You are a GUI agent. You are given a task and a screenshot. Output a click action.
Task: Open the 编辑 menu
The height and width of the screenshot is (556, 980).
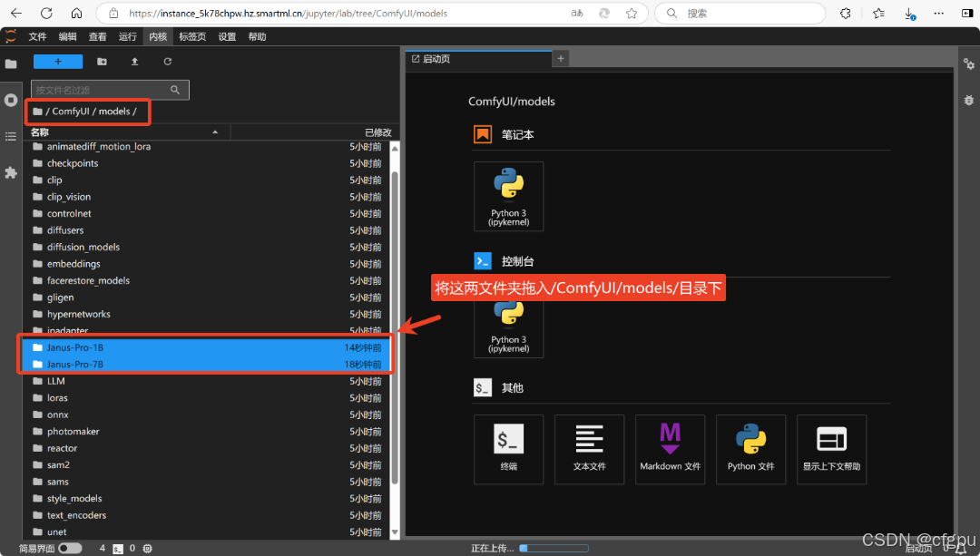tap(67, 37)
